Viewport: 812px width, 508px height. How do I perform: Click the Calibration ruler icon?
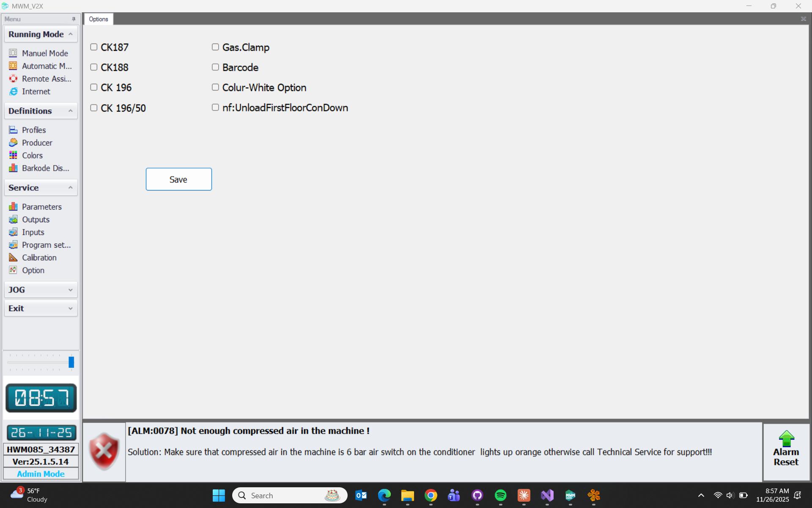[x=13, y=257]
